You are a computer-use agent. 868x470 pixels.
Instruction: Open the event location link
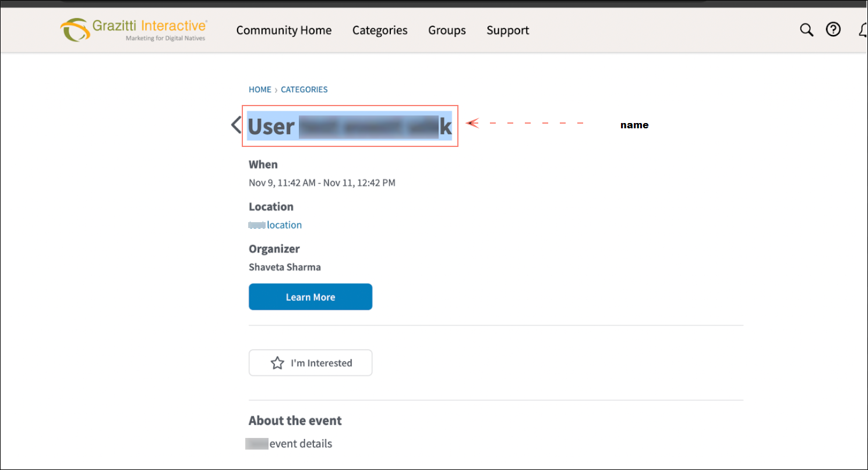click(276, 225)
